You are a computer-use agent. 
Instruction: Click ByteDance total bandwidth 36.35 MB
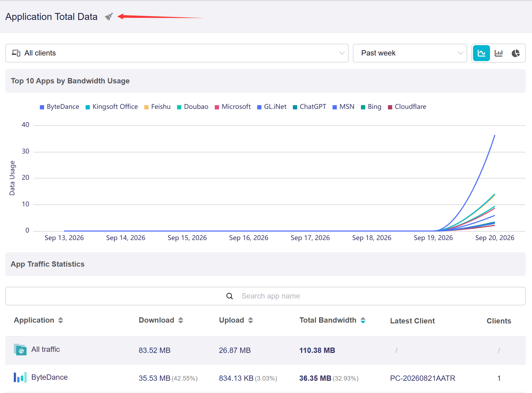coord(315,378)
